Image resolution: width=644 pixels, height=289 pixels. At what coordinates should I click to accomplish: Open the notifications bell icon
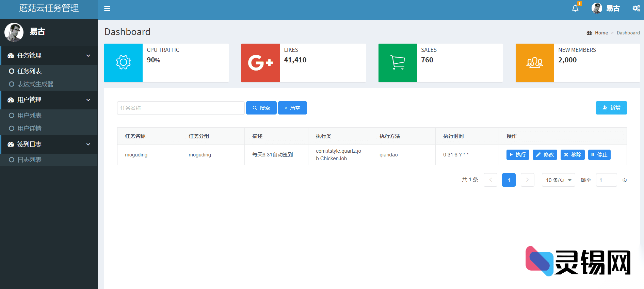(x=575, y=9)
